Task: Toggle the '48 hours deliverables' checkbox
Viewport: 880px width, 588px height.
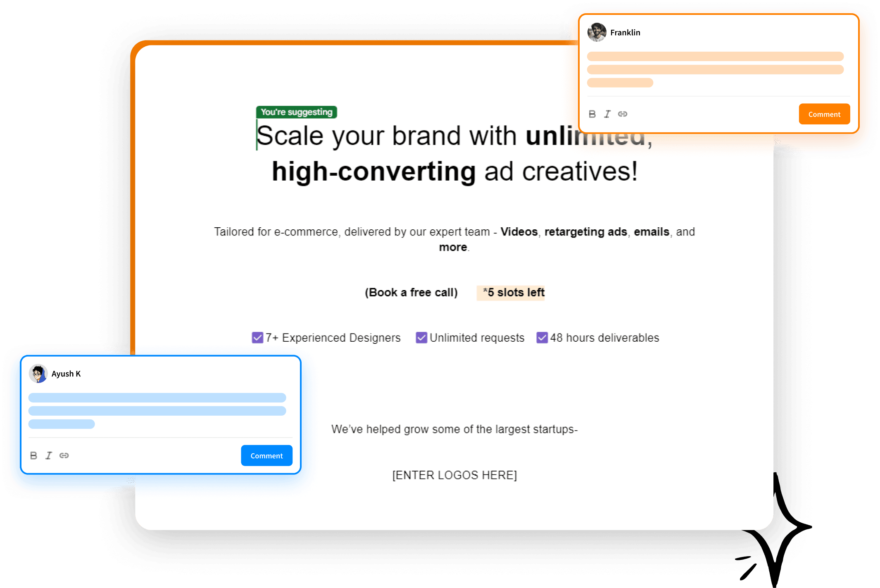Action: [541, 337]
